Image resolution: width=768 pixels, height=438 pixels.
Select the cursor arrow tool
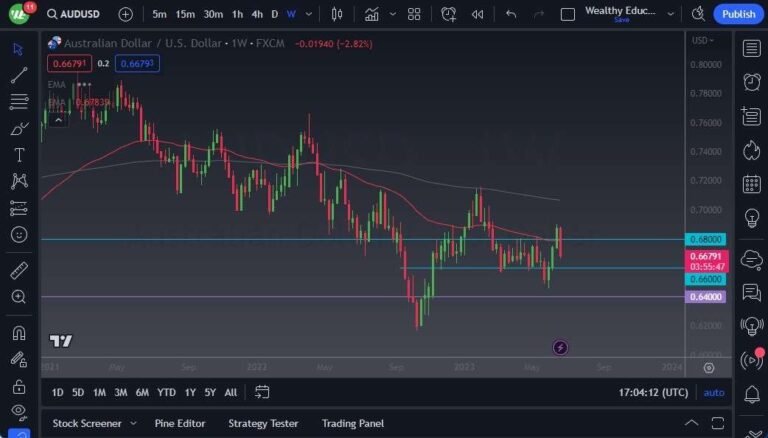click(19, 49)
